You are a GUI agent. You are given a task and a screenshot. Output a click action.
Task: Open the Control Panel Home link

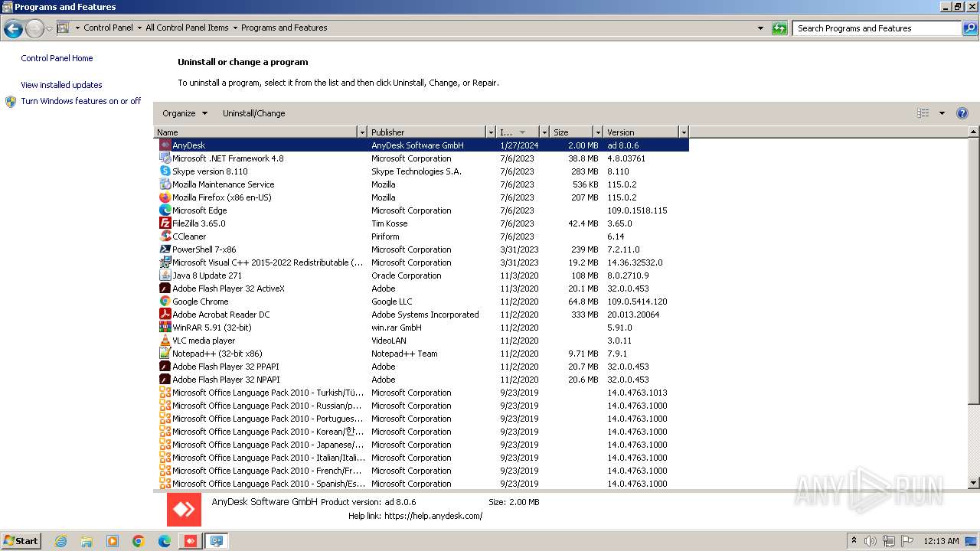tap(57, 58)
